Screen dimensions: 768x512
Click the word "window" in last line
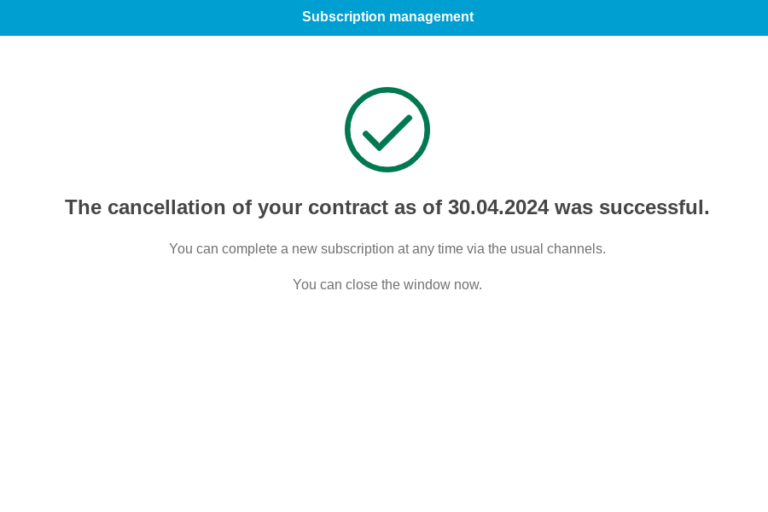tap(427, 285)
